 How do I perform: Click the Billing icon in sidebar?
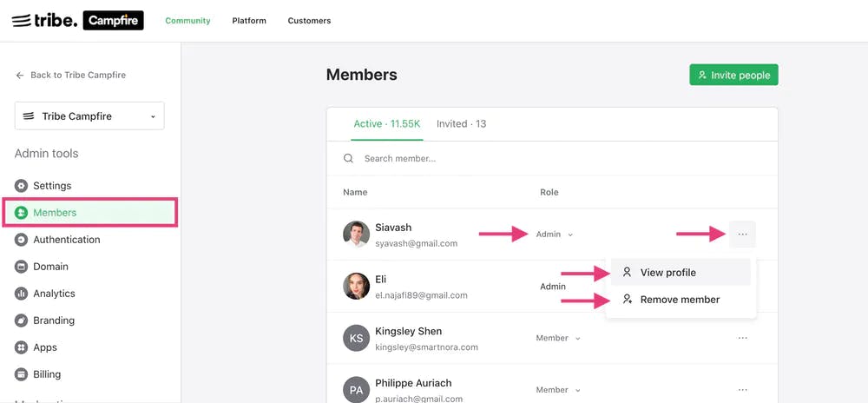tap(22, 374)
